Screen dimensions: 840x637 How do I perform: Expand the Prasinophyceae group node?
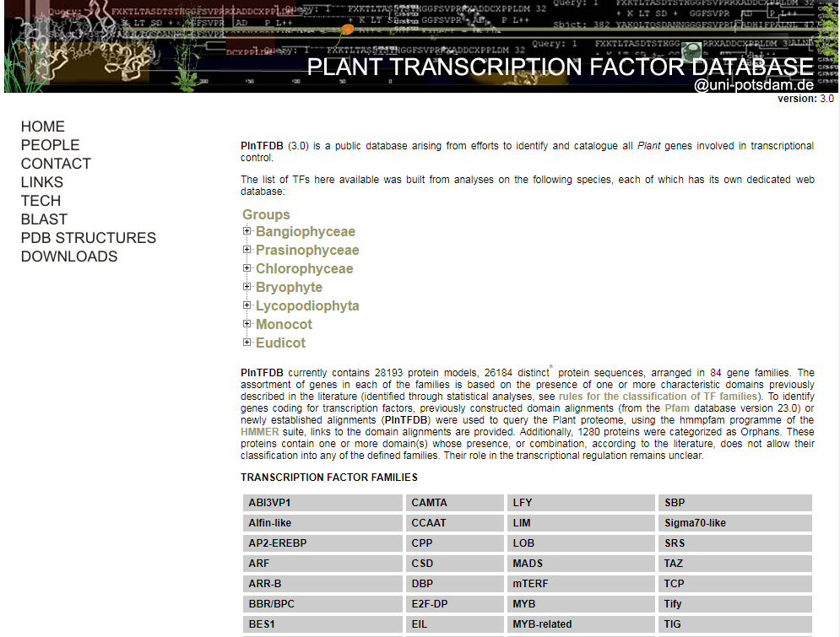tap(247, 250)
